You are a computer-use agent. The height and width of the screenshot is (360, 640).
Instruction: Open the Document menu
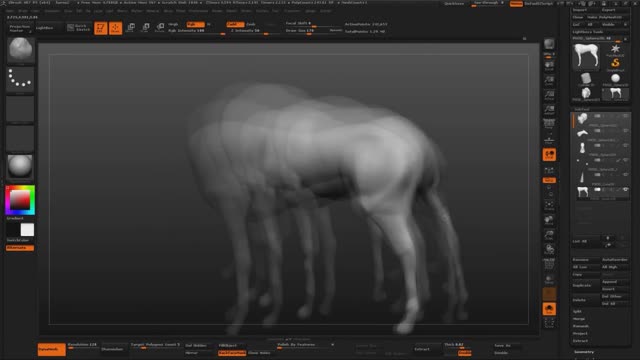point(52,11)
